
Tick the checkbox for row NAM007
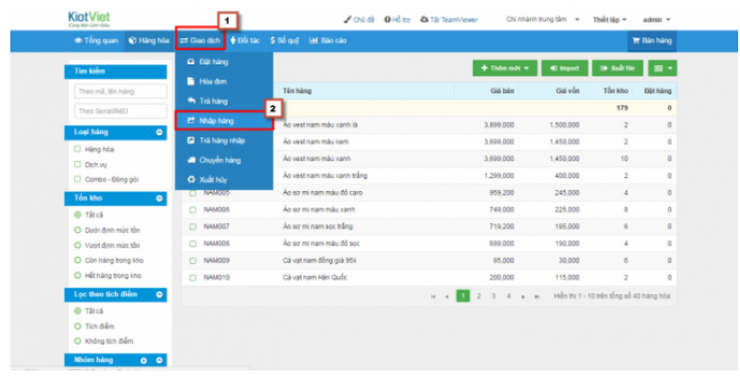(x=193, y=227)
